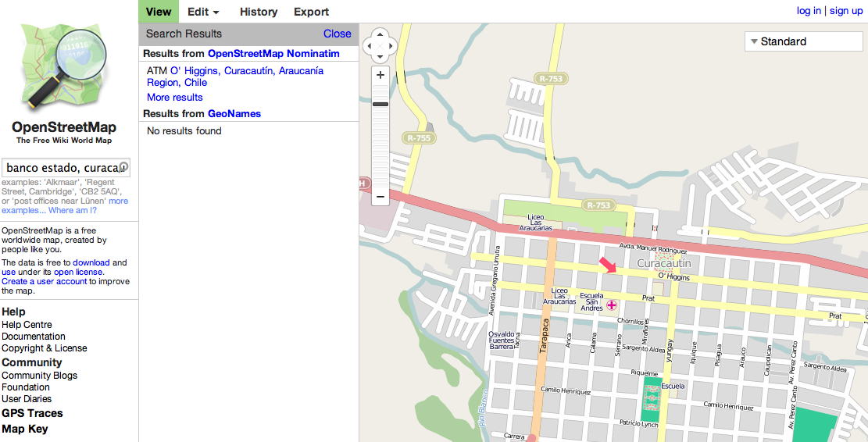Zoom in with the plus button
Viewport: 868px width, 442px height.
coord(380,75)
